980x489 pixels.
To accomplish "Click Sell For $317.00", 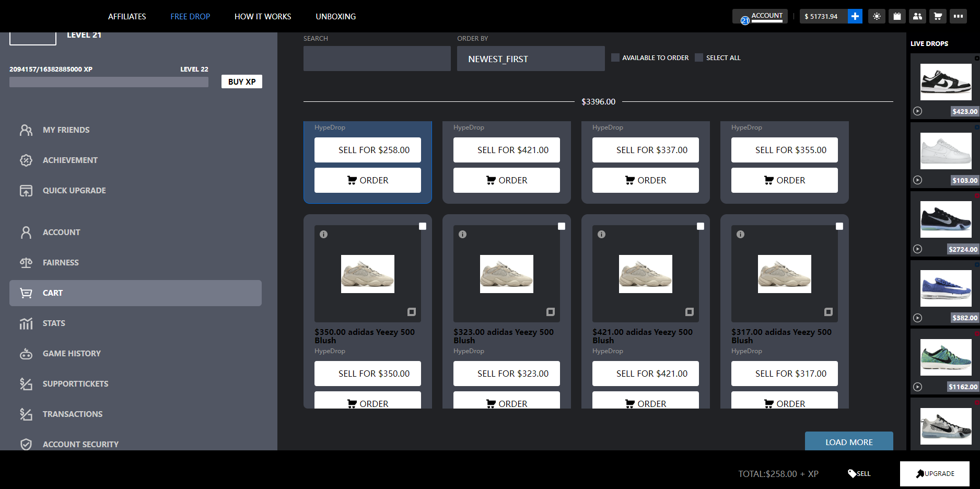I will point(785,374).
